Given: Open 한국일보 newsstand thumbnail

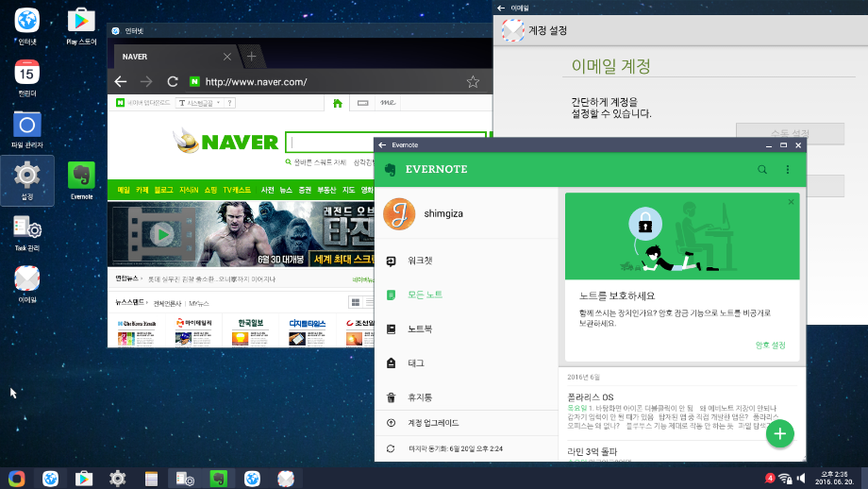Looking at the screenshot, I should pos(250,332).
